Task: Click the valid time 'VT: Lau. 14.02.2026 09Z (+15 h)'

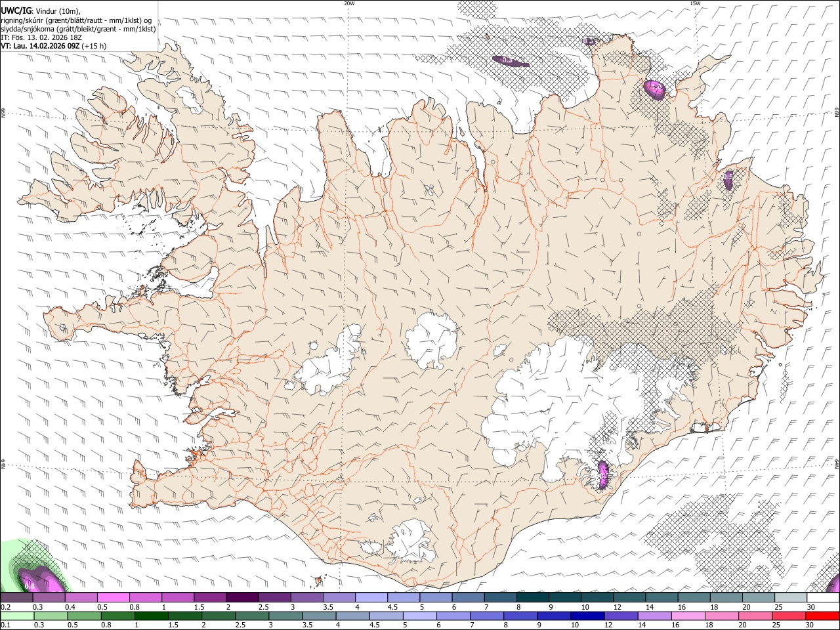Action: (x=54, y=47)
